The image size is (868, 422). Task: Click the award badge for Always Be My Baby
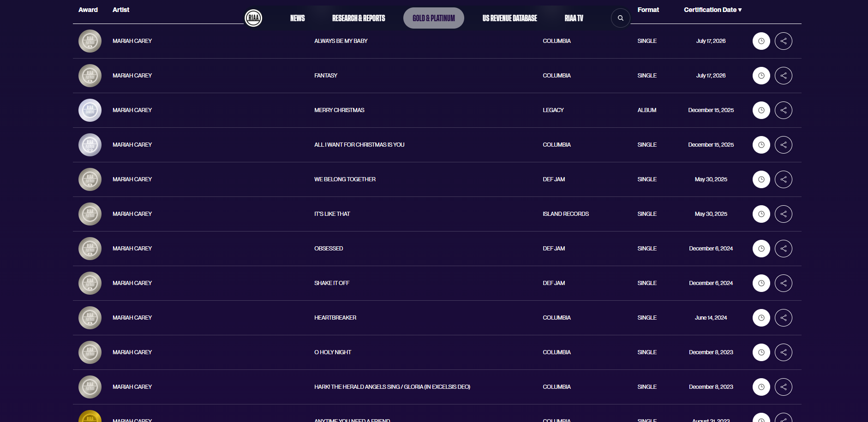tap(90, 41)
